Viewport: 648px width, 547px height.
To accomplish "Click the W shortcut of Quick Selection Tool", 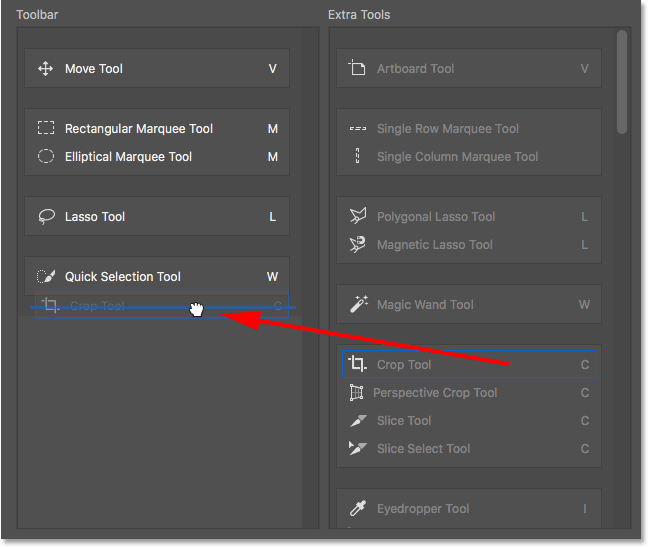I will tap(272, 276).
